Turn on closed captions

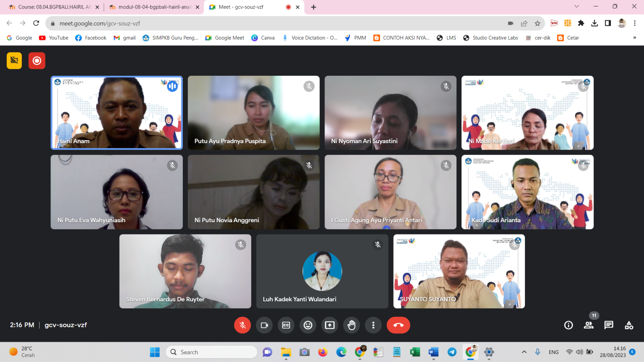pos(286,325)
